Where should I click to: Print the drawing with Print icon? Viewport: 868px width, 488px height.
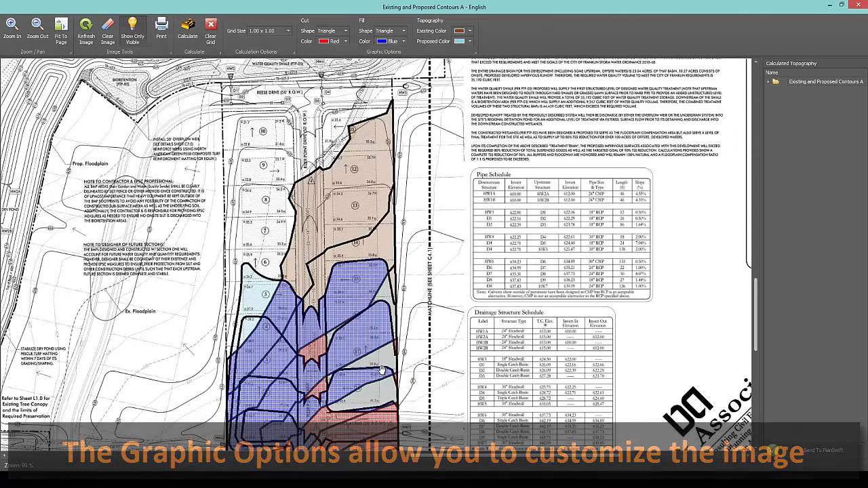pos(161,28)
